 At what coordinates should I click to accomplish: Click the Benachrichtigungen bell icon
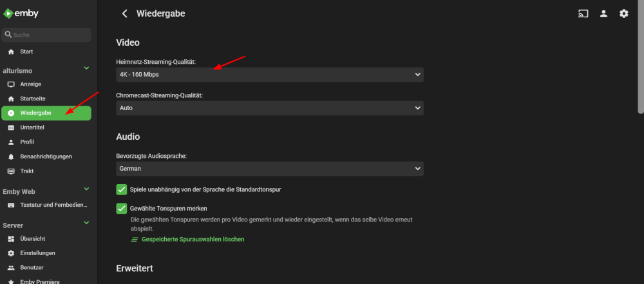(11, 156)
